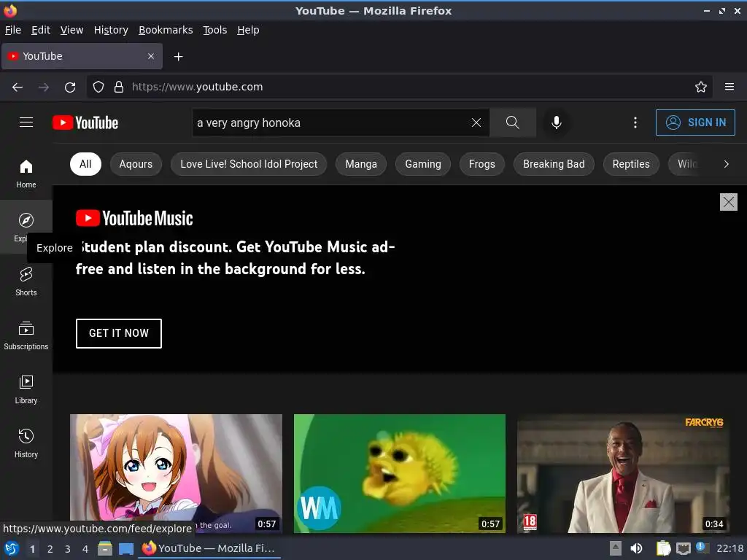This screenshot has height=560, width=747.
Task: Open the Edit menu
Action: 41,30
